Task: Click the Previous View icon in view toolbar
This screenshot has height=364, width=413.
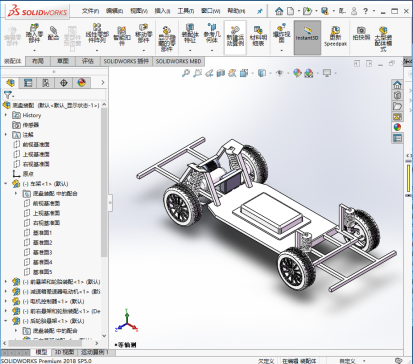Action: [x=209, y=73]
